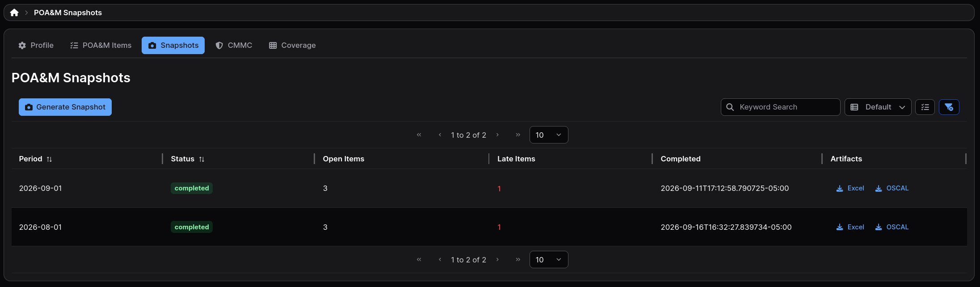The width and height of the screenshot is (980, 287).
Task: Sort table by Period column arrows
Action: (x=49, y=159)
